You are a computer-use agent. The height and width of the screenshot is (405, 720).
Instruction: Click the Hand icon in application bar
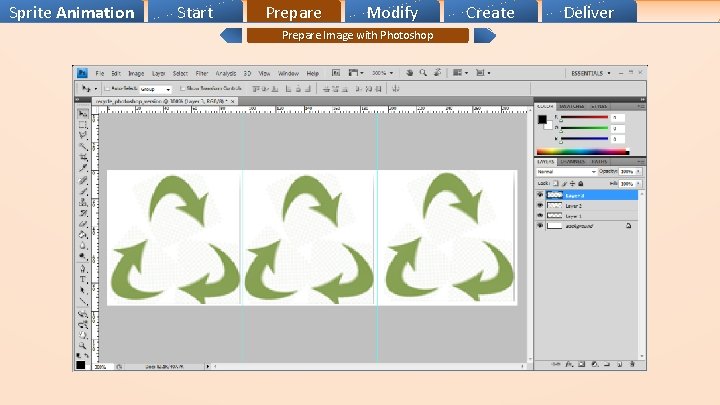point(409,73)
